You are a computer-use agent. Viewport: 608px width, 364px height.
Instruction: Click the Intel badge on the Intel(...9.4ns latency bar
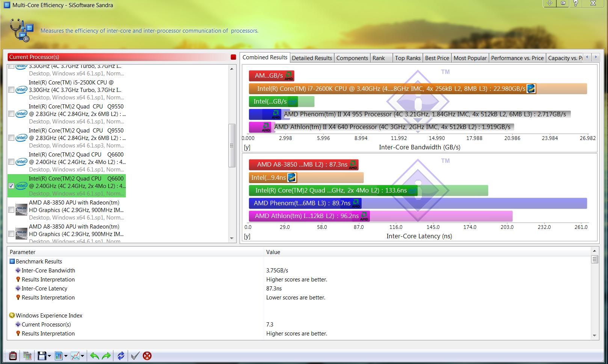coord(292,177)
